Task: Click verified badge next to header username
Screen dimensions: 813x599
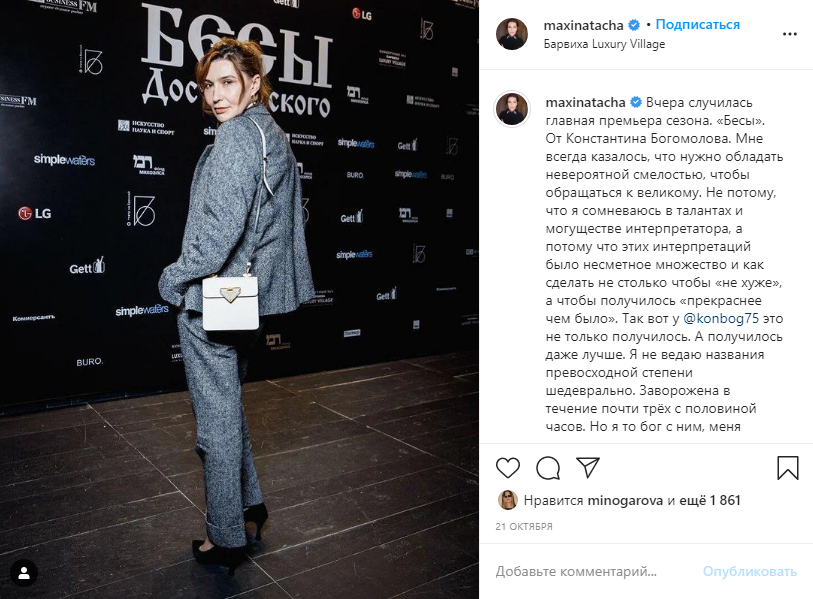Action: (634, 25)
